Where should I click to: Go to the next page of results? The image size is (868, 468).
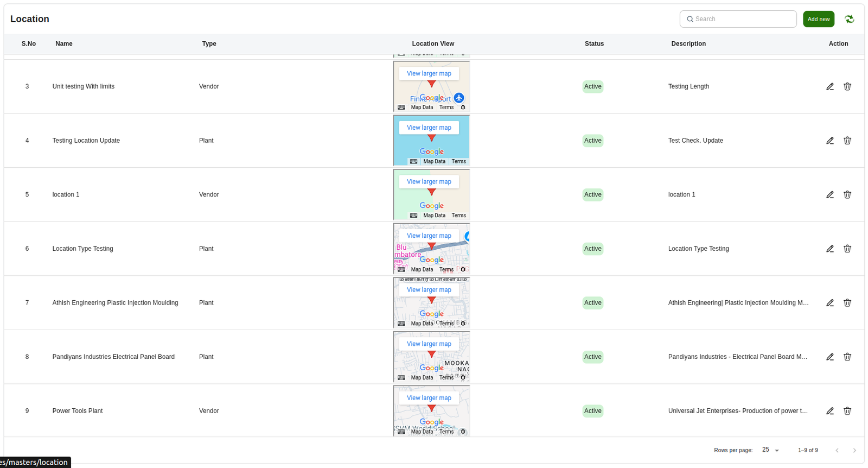click(x=854, y=450)
